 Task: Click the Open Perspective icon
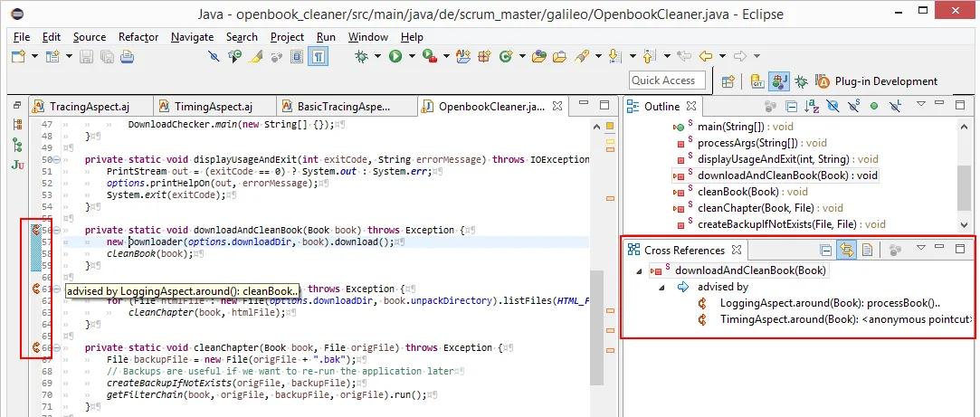(x=727, y=81)
